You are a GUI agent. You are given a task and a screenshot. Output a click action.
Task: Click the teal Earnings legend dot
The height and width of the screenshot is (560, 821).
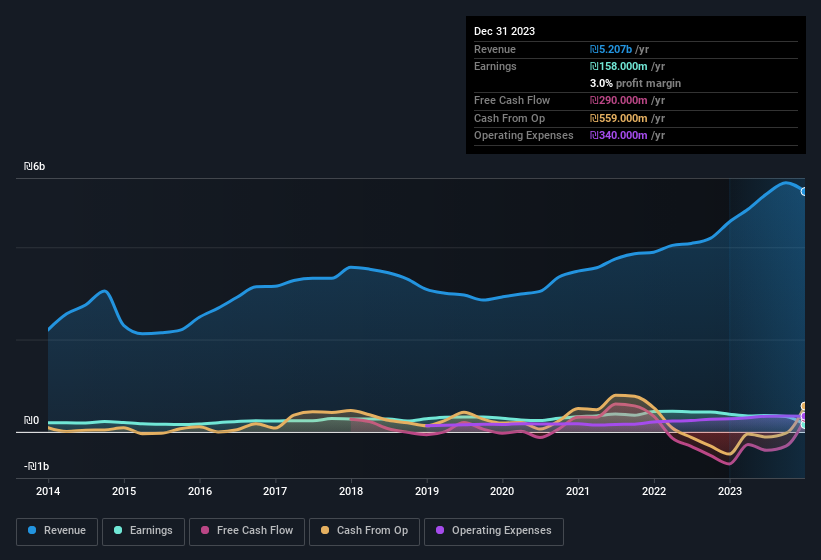coord(119,531)
